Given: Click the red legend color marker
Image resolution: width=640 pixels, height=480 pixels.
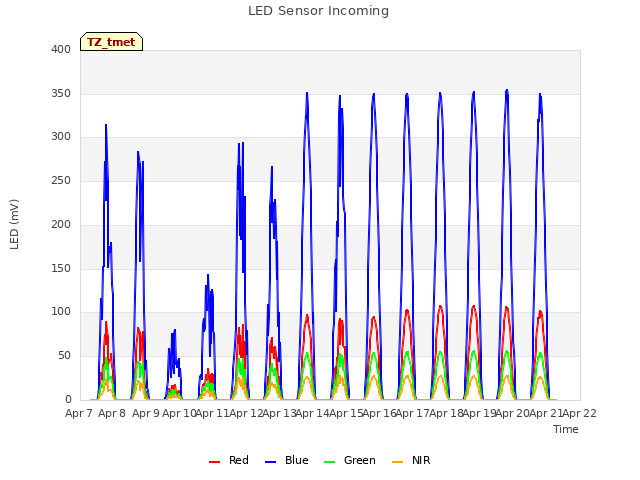Looking at the screenshot, I should pos(214,462).
